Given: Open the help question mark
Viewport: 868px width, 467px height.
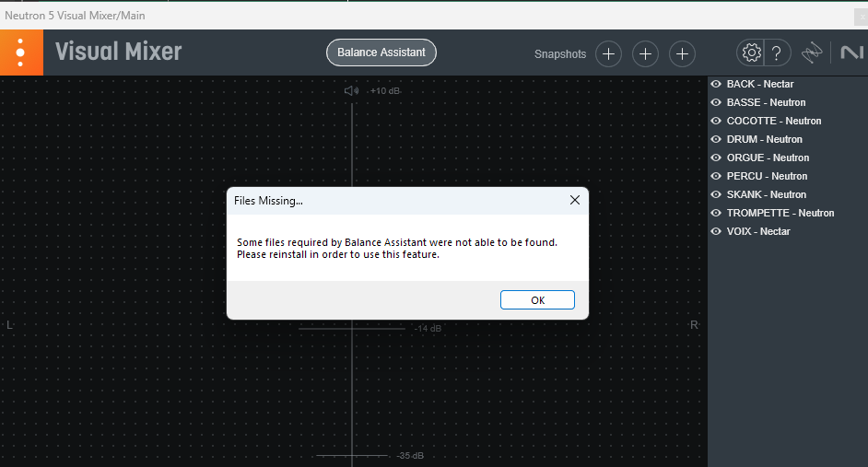Looking at the screenshot, I should point(777,53).
